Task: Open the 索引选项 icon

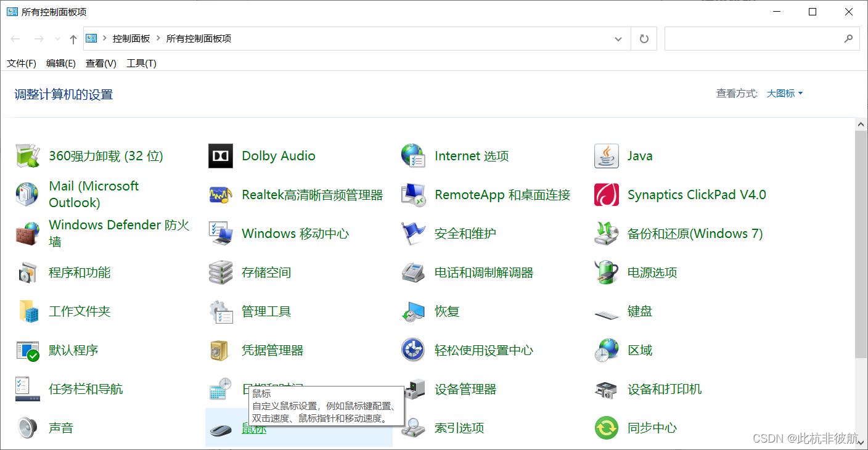Action: point(413,428)
